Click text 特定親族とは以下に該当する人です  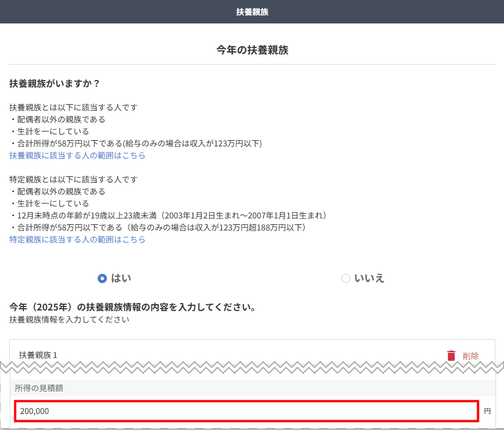pyautogui.click(x=73, y=180)
